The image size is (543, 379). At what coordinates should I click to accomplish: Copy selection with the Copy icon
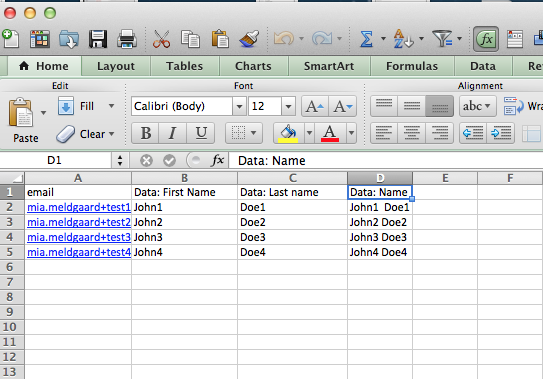190,38
